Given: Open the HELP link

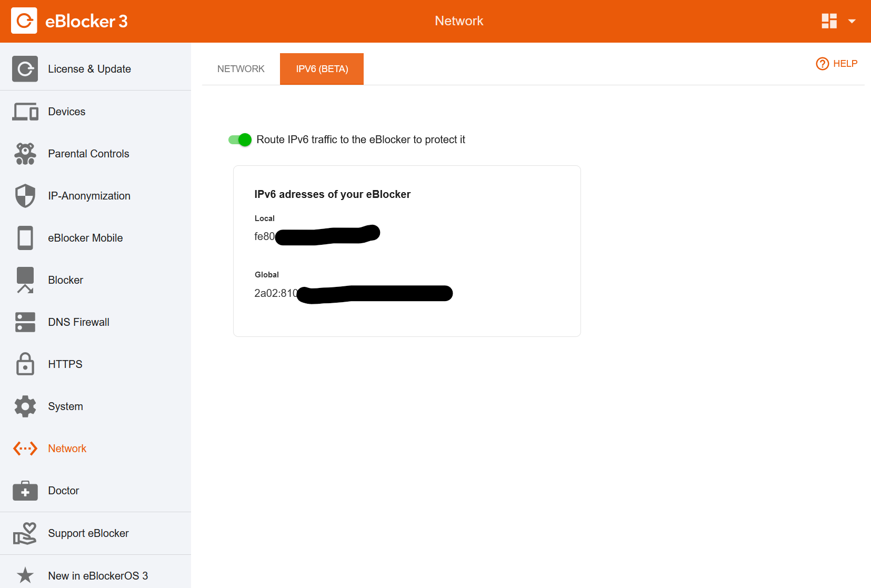Looking at the screenshot, I should pos(837,64).
